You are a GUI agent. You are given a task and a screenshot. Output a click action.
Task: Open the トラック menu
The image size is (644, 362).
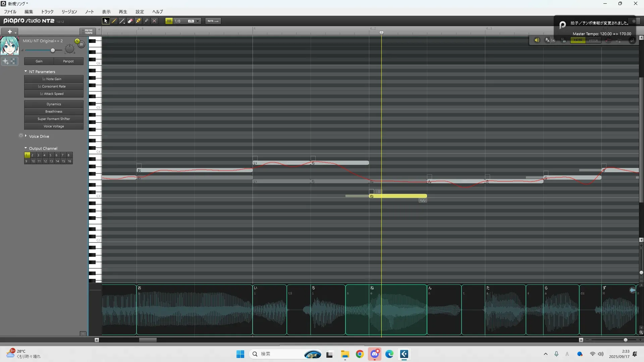[47, 12]
